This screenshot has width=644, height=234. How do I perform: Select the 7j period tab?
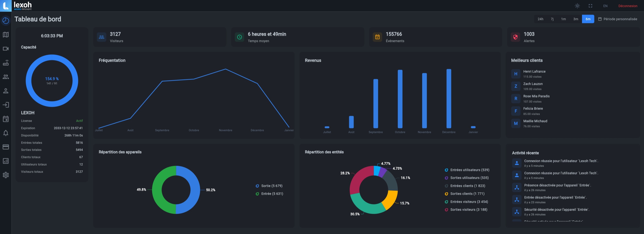point(552,19)
